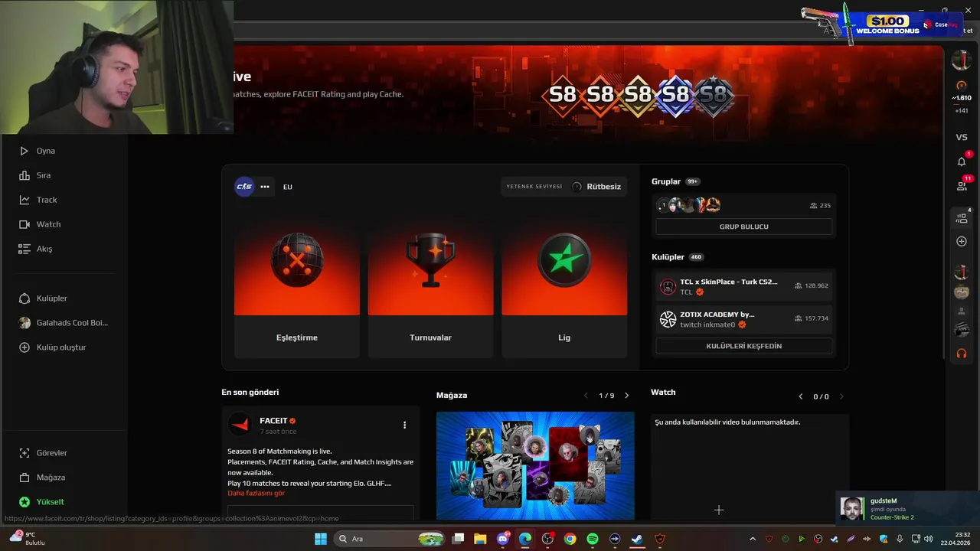This screenshot has height=551, width=980.
Task: Click the group avatars row with 235 members
Action: tap(744, 205)
